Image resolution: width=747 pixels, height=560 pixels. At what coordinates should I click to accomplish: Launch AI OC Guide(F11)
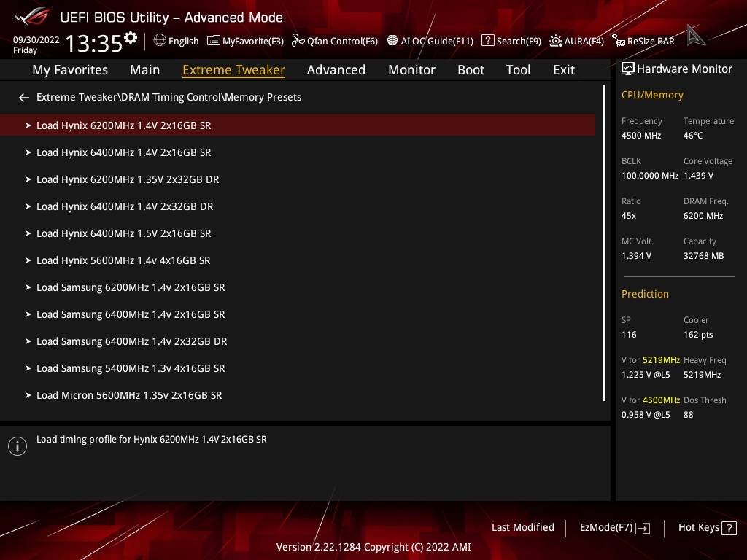coord(430,41)
